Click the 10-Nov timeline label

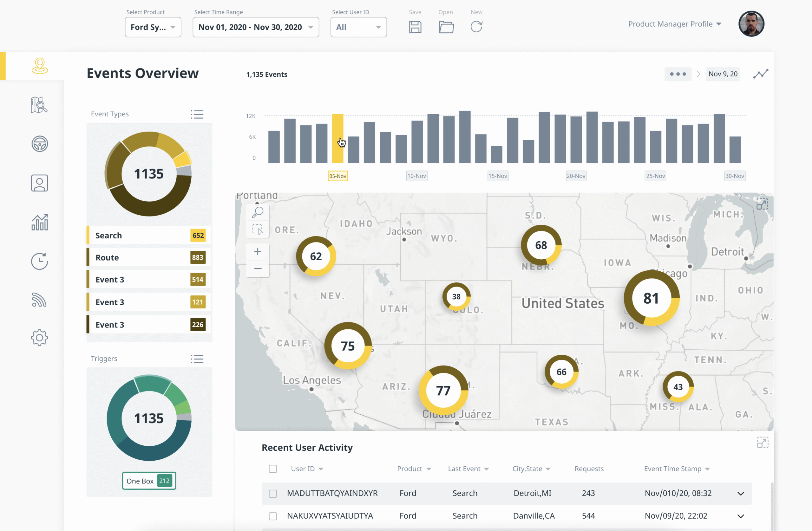point(416,176)
